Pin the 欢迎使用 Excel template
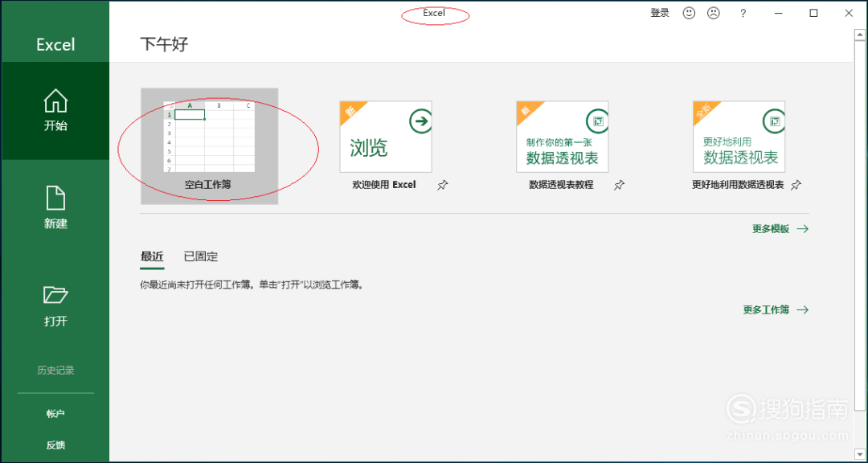Viewport: 868px width, 463px height. 442,186
